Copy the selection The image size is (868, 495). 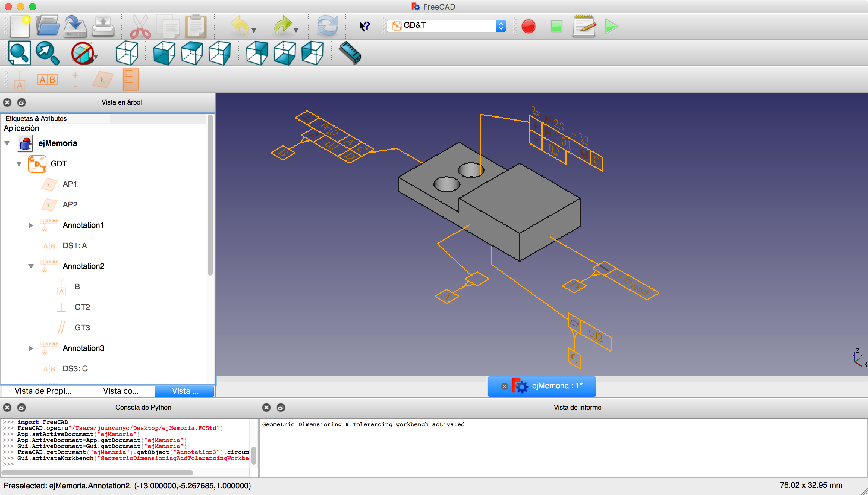(x=168, y=26)
